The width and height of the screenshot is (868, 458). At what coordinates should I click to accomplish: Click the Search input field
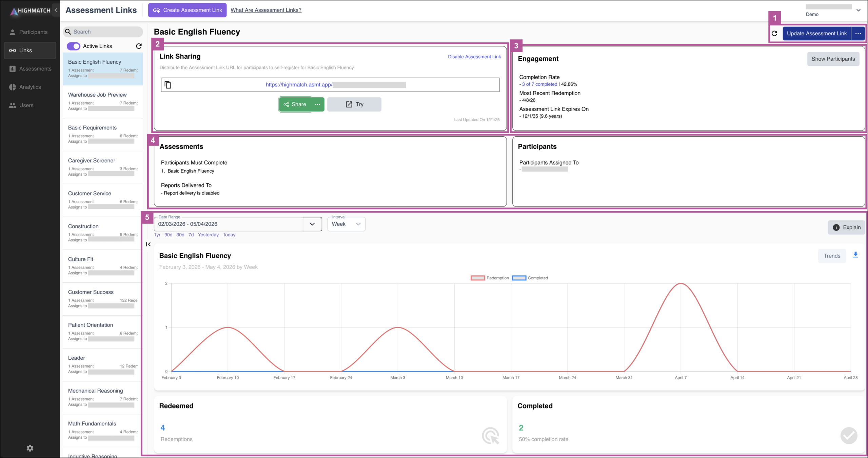(x=103, y=32)
